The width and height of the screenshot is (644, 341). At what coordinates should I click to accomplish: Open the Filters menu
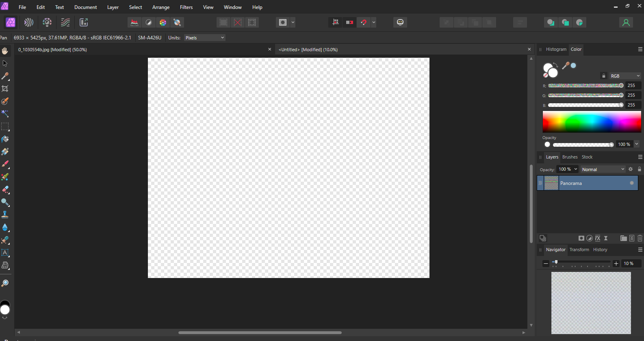[186, 7]
